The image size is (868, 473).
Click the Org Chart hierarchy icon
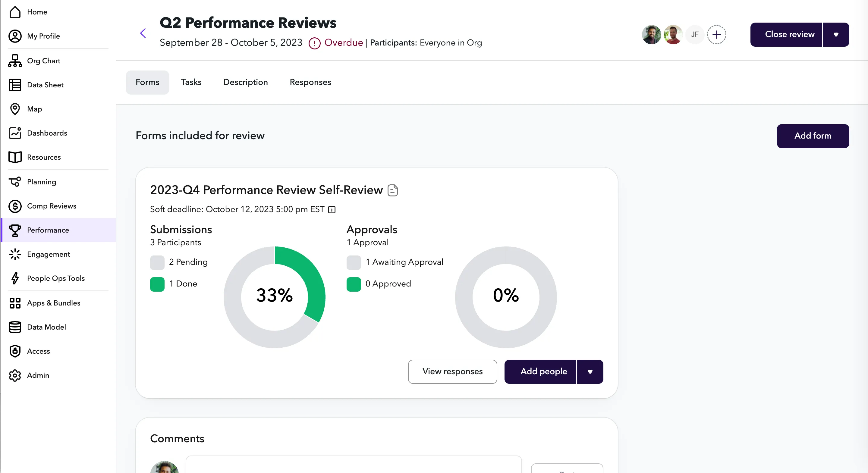(15, 61)
